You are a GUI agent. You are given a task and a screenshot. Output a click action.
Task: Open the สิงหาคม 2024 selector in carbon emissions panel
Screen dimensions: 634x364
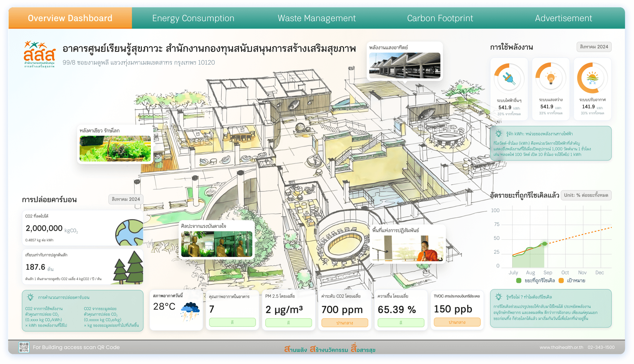tap(126, 199)
